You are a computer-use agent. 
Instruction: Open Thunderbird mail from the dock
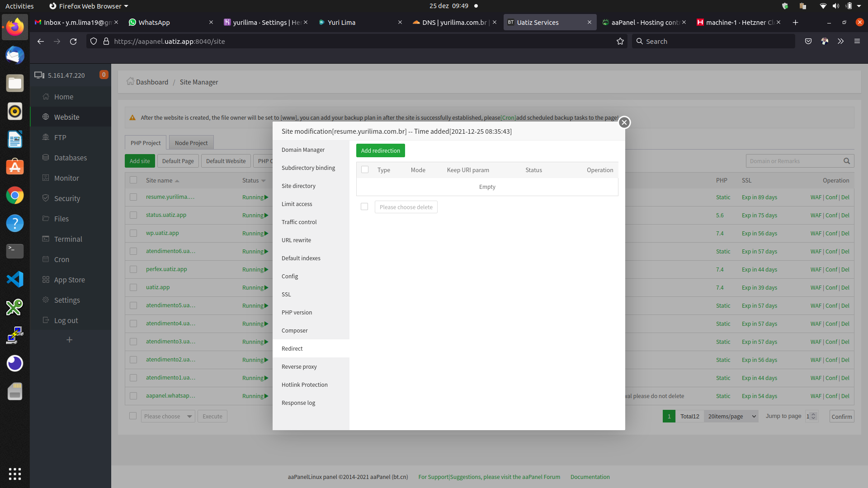(x=15, y=56)
